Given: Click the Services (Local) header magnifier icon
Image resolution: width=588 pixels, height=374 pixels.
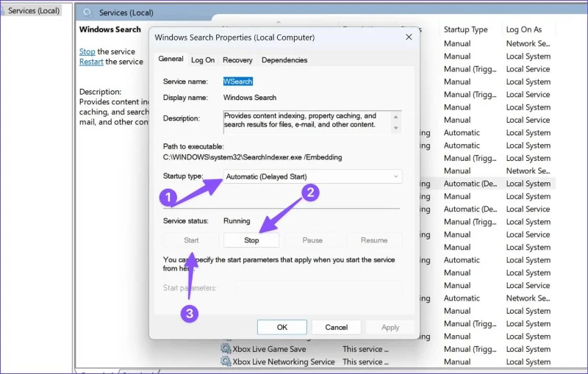Looking at the screenshot, I should pyautogui.click(x=87, y=12).
